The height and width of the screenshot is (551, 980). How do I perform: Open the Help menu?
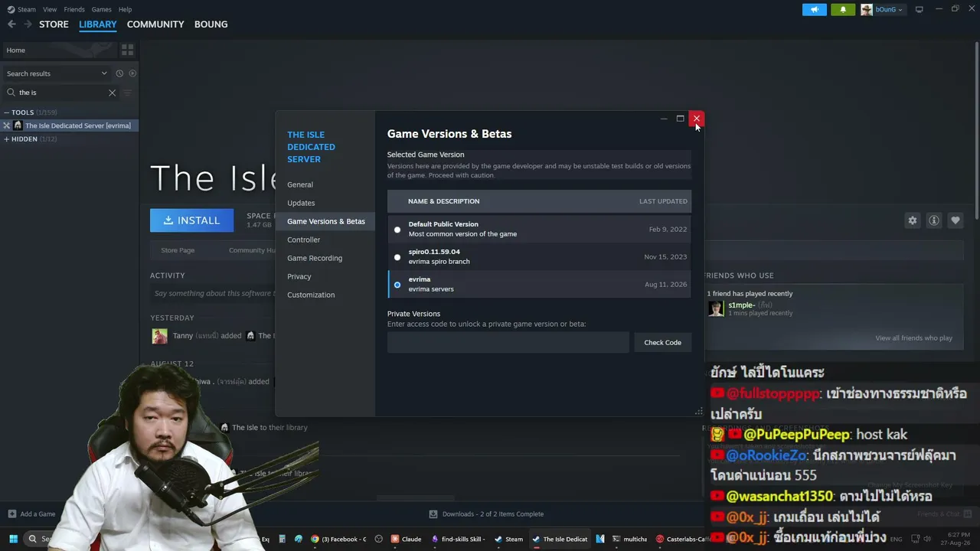125,9
